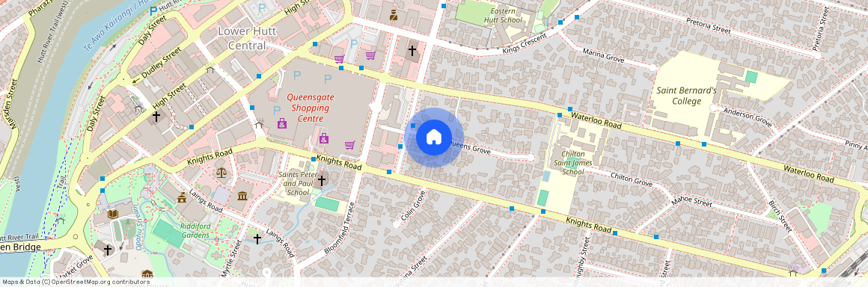The image size is (868, 287).
Task: Select the Lower Hutt Central label
Action: (247, 37)
